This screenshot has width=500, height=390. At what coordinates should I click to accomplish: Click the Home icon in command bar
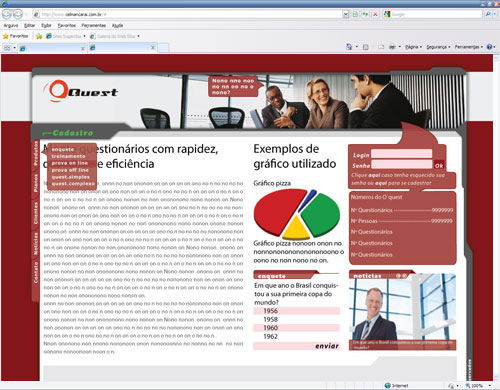349,47
